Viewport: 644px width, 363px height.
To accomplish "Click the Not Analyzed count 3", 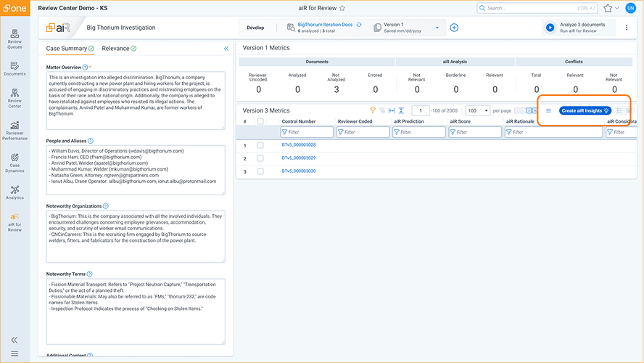I will coord(337,89).
